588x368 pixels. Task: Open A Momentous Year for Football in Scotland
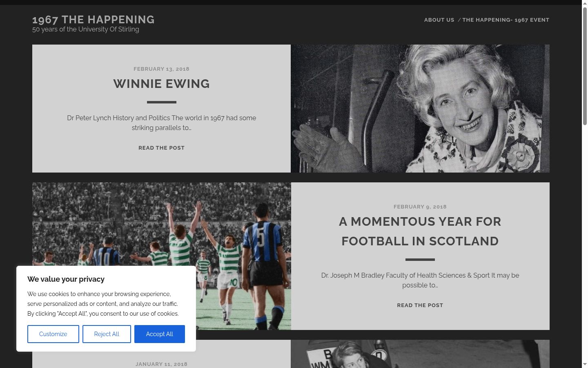(420, 231)
